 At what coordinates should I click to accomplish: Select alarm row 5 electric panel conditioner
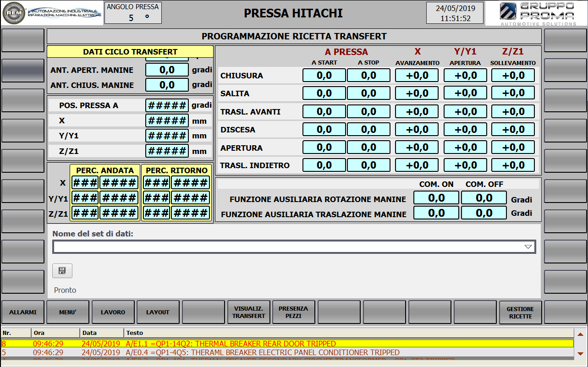(x=287, y=352)
